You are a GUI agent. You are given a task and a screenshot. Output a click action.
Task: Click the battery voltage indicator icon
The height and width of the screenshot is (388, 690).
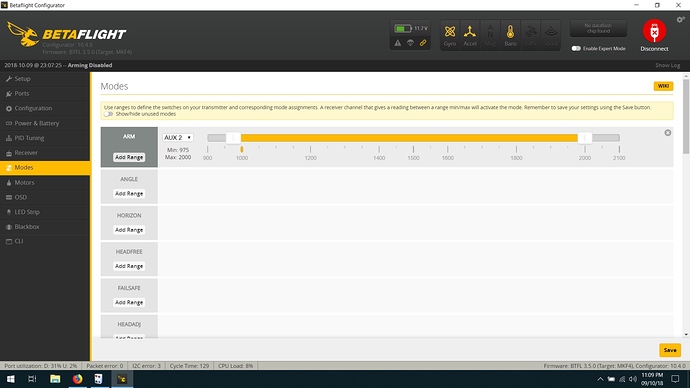(403, 29)
